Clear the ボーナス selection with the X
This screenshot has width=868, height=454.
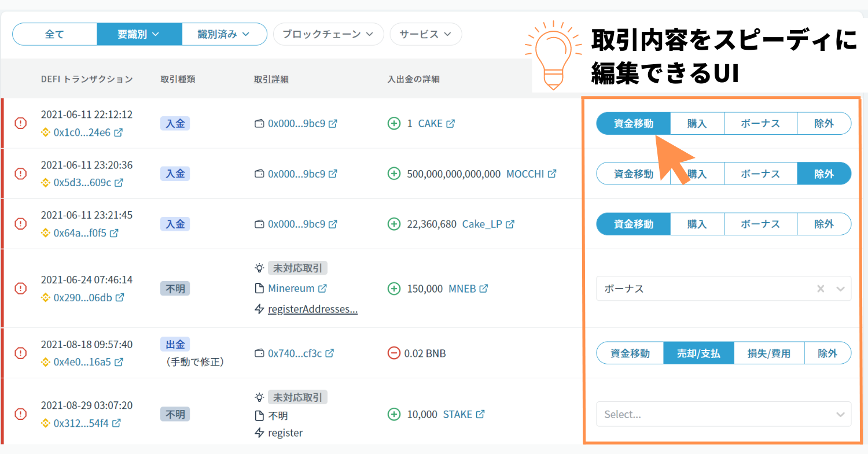click(x=820, y=288)
